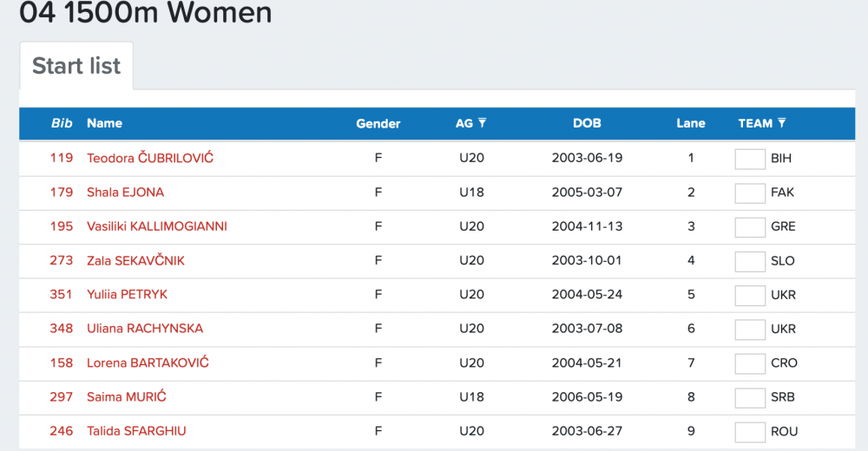Screen dimensions: 868x451
Task: Click the GRE team flag box
Action: tap(750, 227)
